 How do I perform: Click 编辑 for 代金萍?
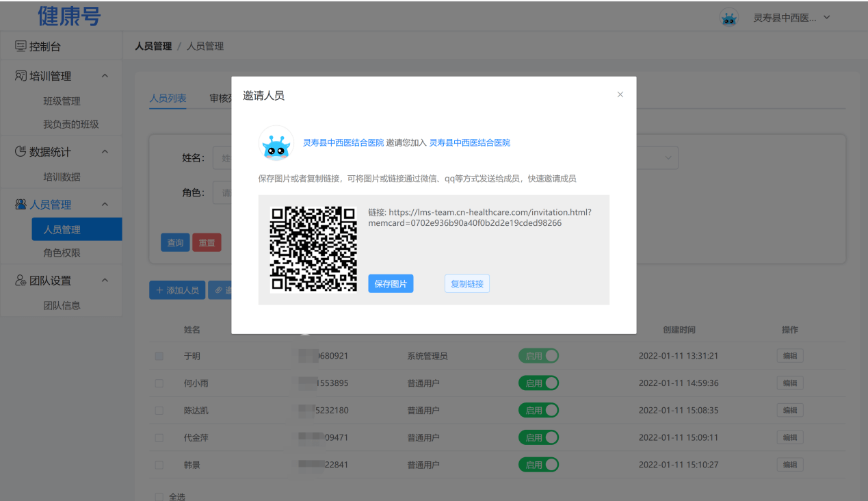coord(790,437)
